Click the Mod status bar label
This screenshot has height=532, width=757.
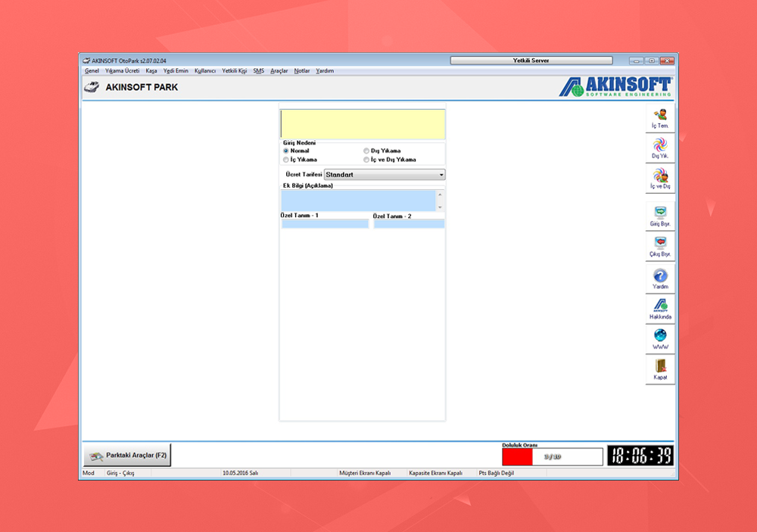tap(89, 473)
